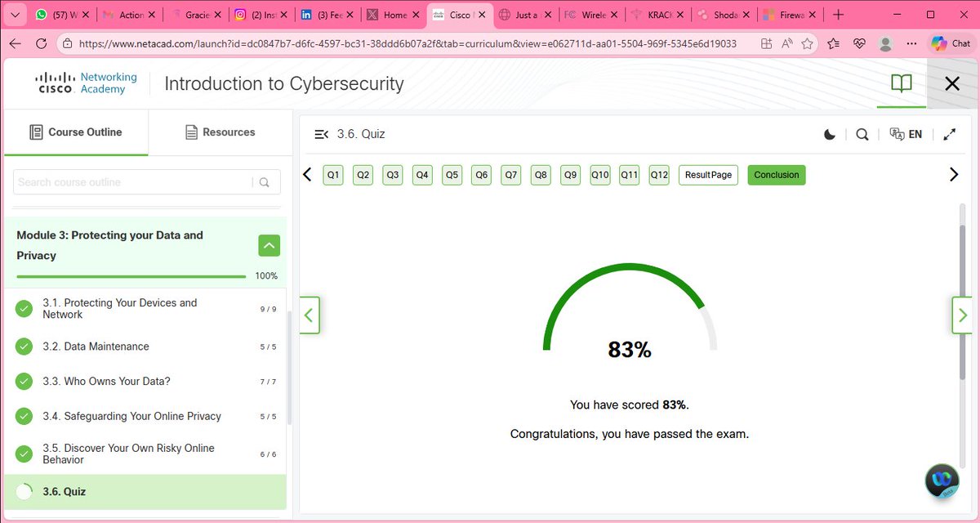Open question Q3
Viewport: 980px width, 523px height.
(x=393, y=175)
